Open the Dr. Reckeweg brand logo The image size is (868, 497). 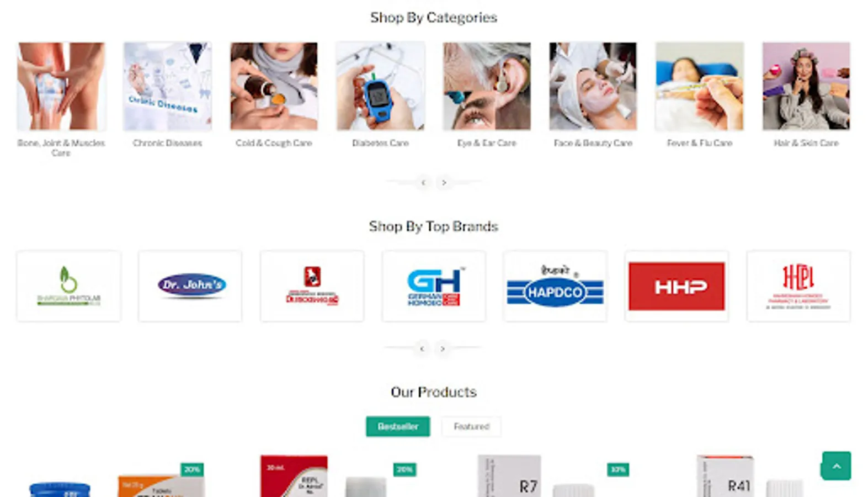[312, 285]
